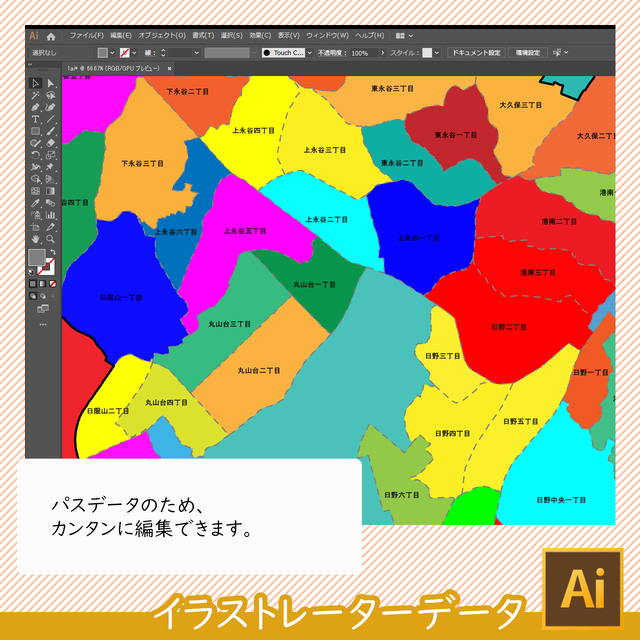This screenshot has width=640, height=640.
Task: Expand the stroke weight dropdown
Action: (x=197, y=53)
